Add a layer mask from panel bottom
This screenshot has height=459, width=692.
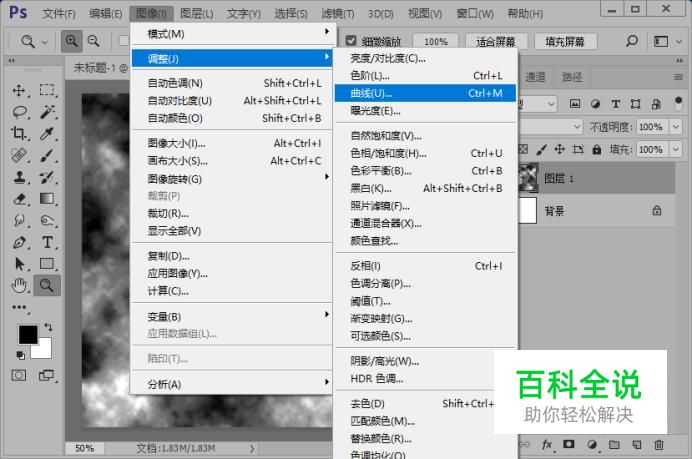point(568,444)
